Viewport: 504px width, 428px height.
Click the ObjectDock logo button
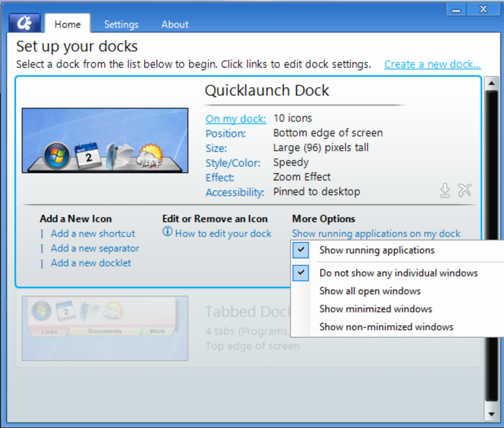pos(24,23)
